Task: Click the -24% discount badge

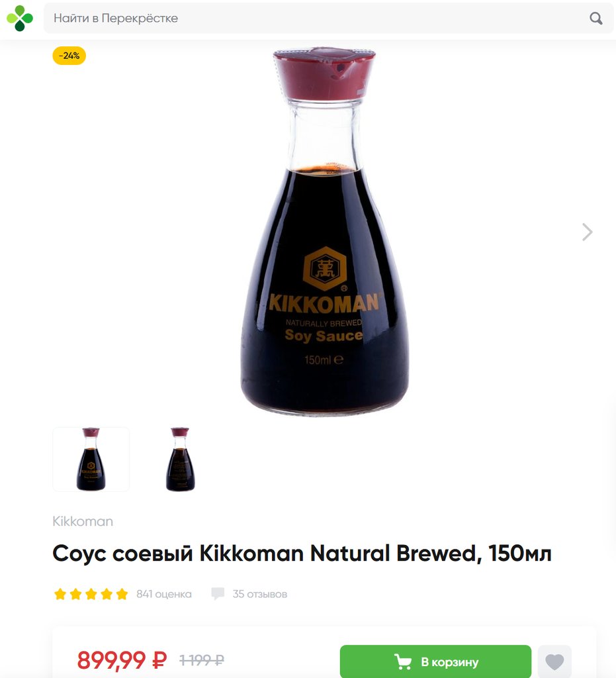Action: pos(69,56)
